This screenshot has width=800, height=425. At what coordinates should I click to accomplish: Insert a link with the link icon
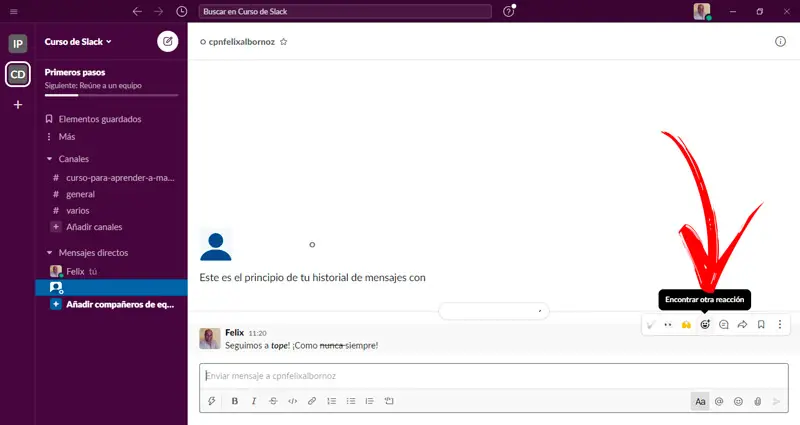[x=312, y=401]
